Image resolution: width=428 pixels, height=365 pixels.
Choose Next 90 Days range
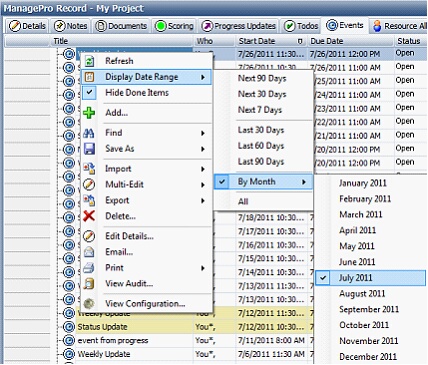coord(262,78)
